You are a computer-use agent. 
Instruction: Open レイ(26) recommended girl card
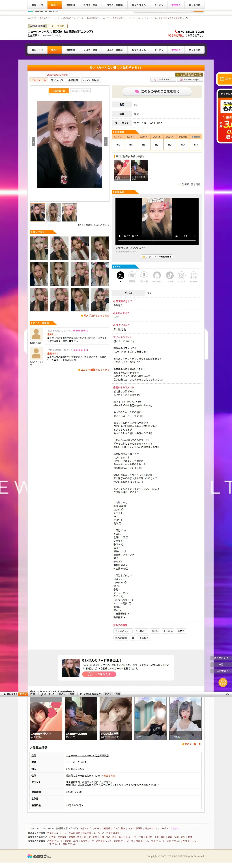point(186,718)
